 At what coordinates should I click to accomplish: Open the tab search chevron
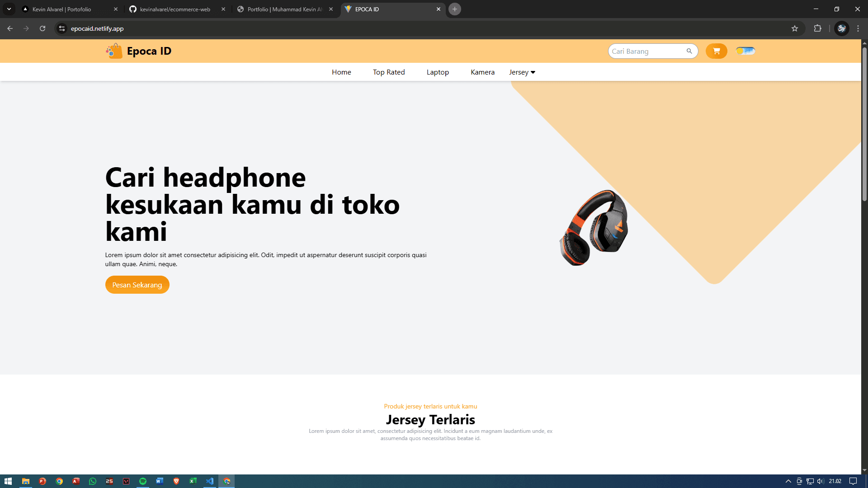click(x=9, y=9)
